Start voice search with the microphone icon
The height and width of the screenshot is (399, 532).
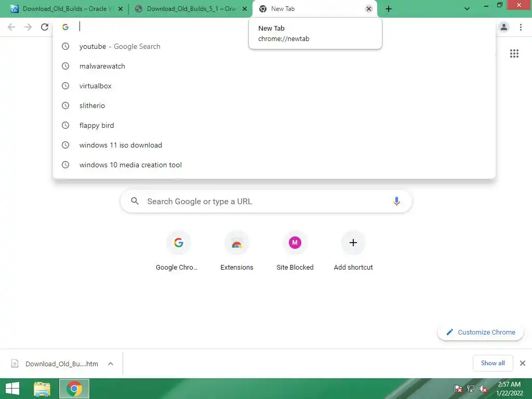click(396, 201)
